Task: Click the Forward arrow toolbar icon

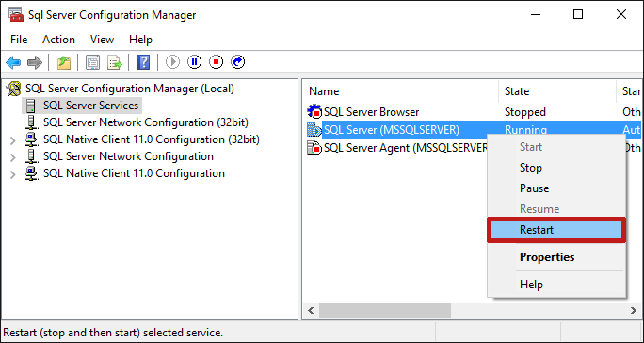Action: [35, 62]
